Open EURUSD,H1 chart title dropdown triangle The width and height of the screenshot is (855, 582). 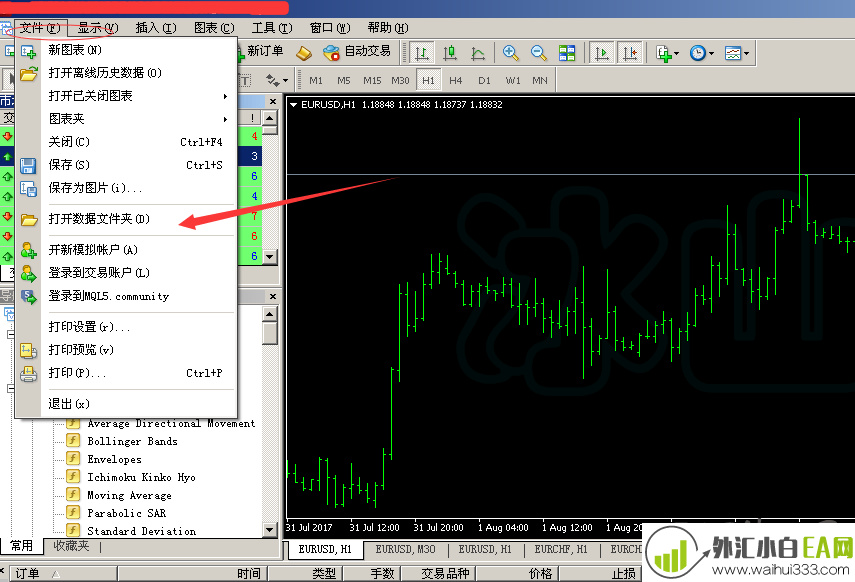coord(293,105)
